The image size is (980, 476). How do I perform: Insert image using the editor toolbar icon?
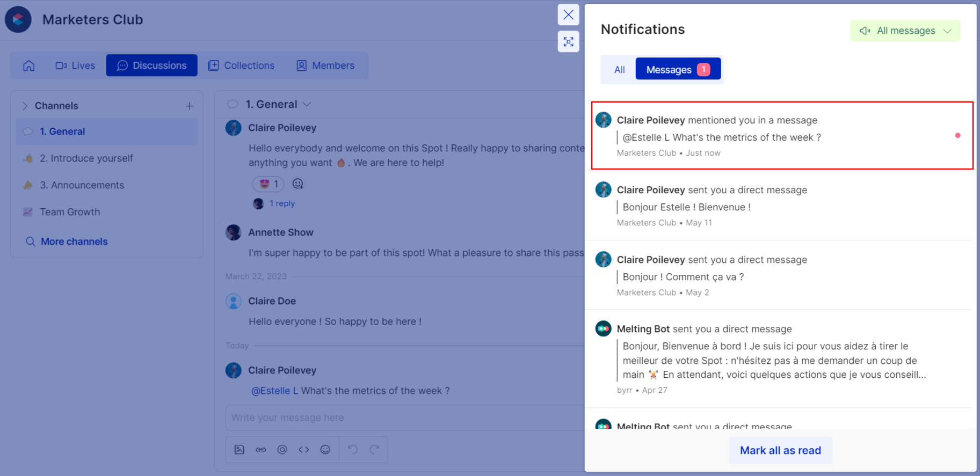[239, 450]
